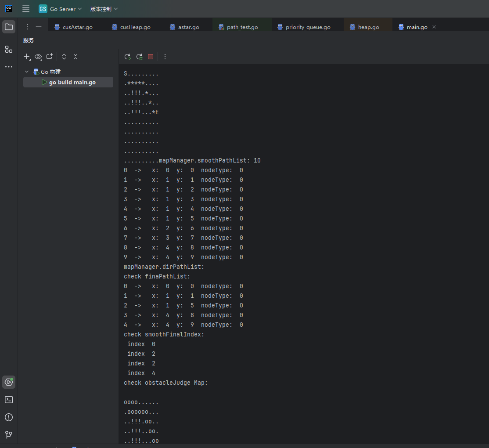Image resolution: width=489 pixels, height=448 pixels.
Task: Switch to the priority_queue.go tab
Action: [x=304, y=27]
